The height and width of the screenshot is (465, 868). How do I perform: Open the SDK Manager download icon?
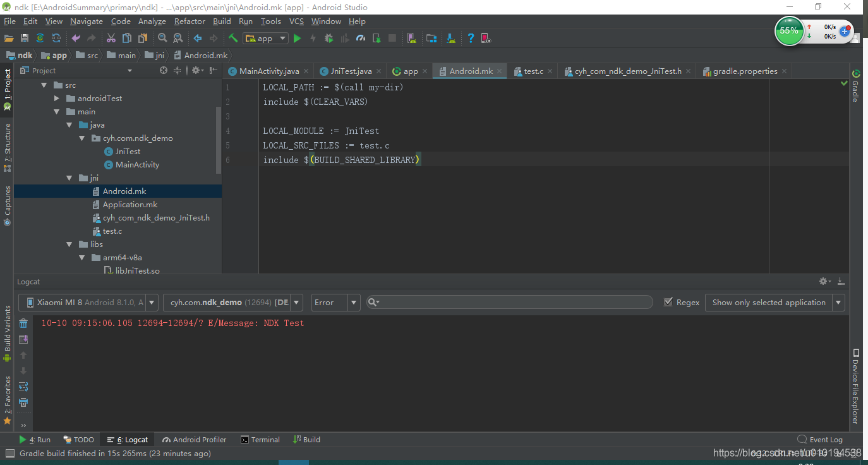[x=451, y=38]
